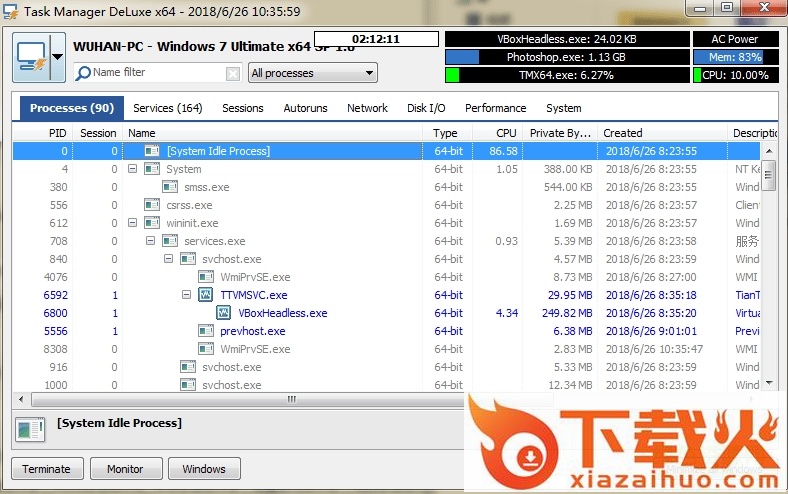Screen dimensions: 788x494
Task: Clear the name filter with the X button
Action: [x=233, y=74]
